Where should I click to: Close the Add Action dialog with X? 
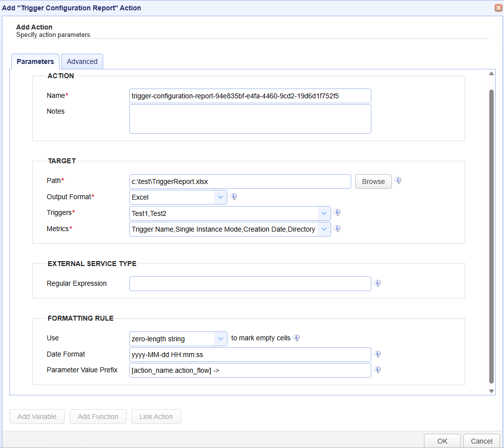498,8
